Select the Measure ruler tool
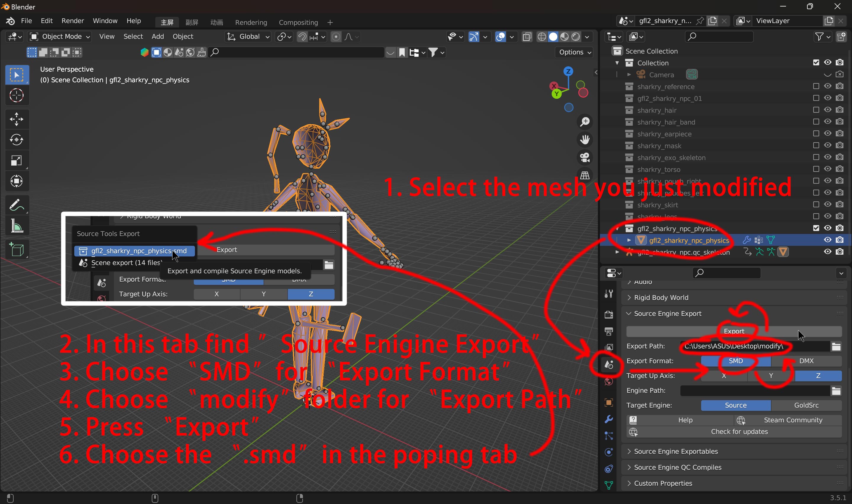The height and width of the screenshot is (504, 852). pyautogui.click(x=16, y=226)
